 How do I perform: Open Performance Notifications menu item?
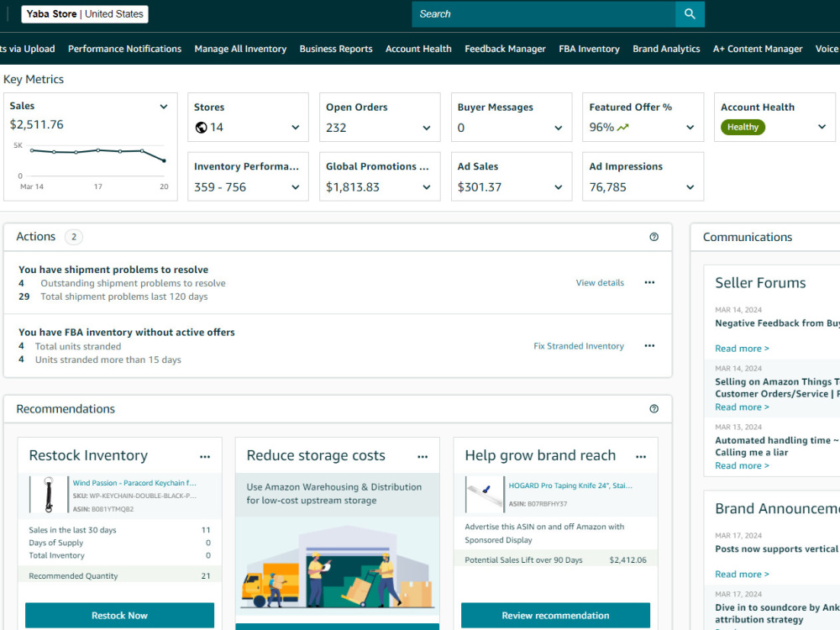coord(125,49)
